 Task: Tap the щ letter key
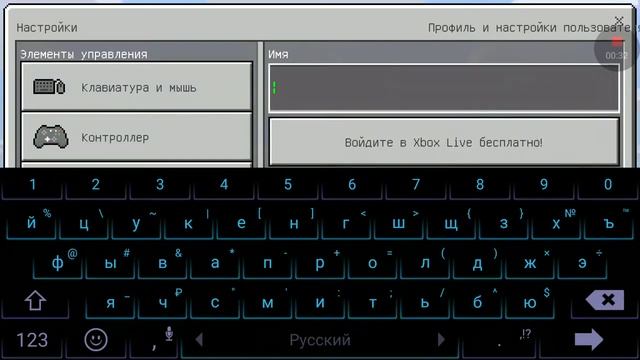click(x=451, y=223)
